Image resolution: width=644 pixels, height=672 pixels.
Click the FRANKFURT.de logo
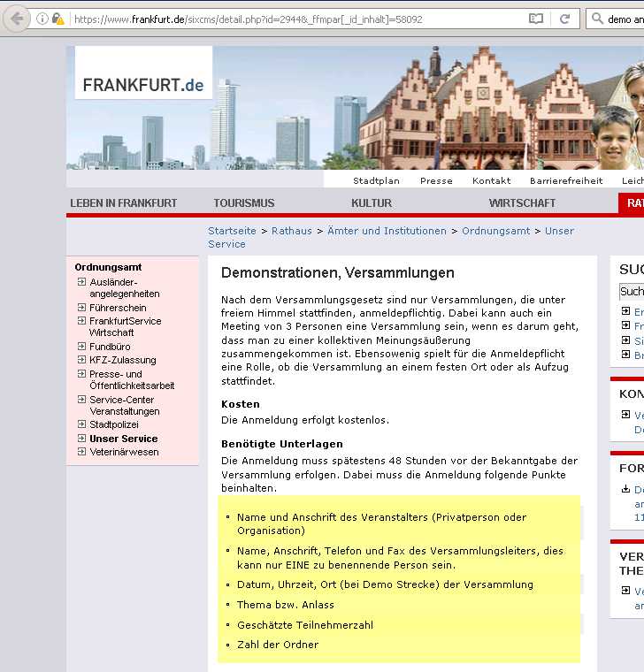coord(143,85)
